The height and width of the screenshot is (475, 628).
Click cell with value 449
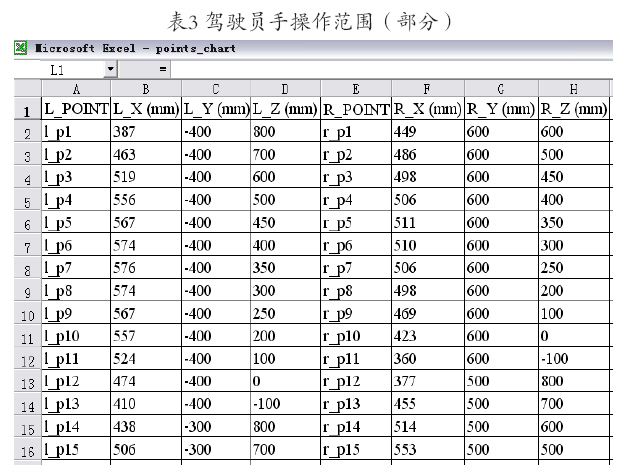[x=428, y=131]
